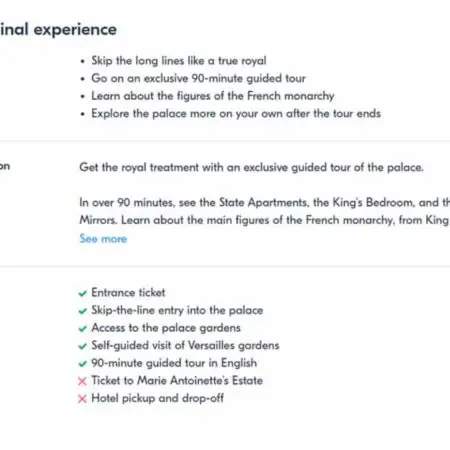Click 'Get the royal treatment' description sentence
The image size is (450, 450).
click(251, 167)
